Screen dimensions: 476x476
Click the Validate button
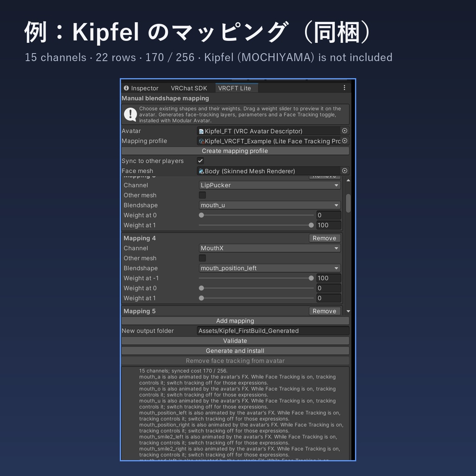tap(235, 341)
